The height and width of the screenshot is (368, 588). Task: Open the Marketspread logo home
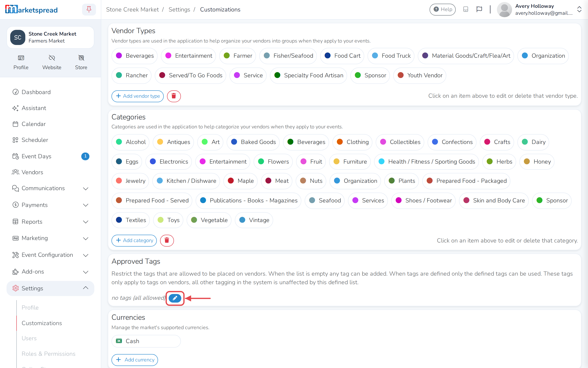31,9
